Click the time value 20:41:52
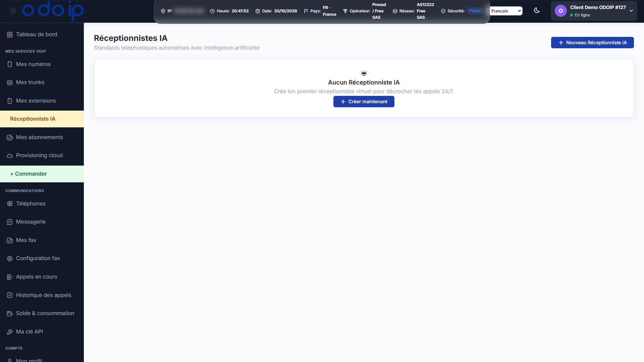Screen dimensions: 644x362 pos(240,11)
